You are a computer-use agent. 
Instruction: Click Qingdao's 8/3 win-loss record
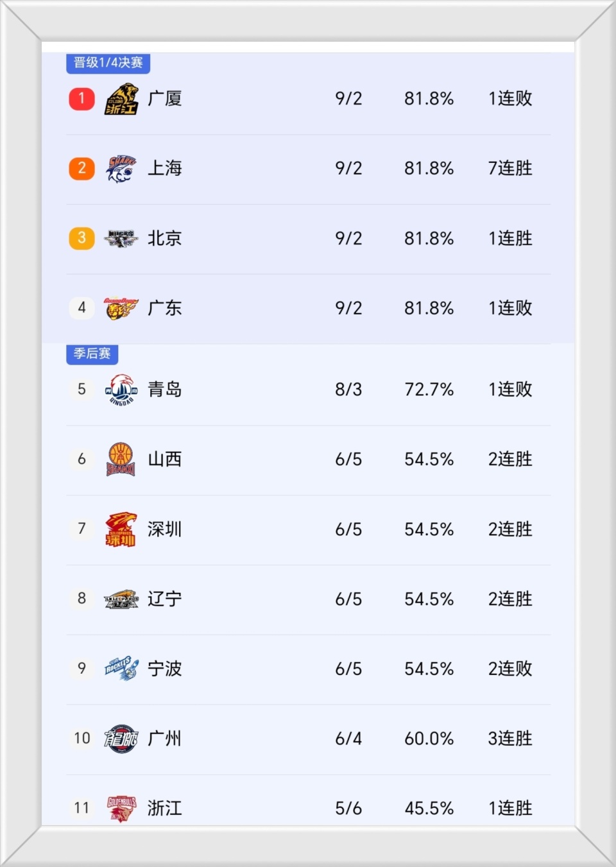[348, 390]
